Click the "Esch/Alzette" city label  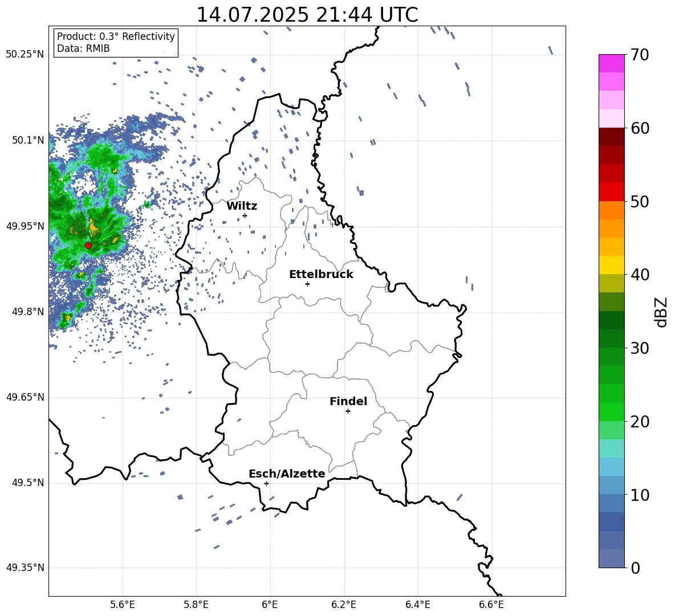point(287,474)
